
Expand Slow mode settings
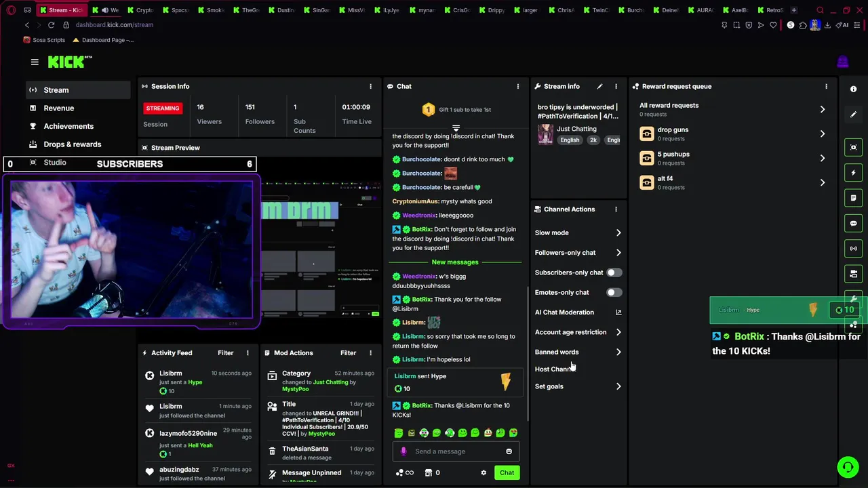click(618, 232)
